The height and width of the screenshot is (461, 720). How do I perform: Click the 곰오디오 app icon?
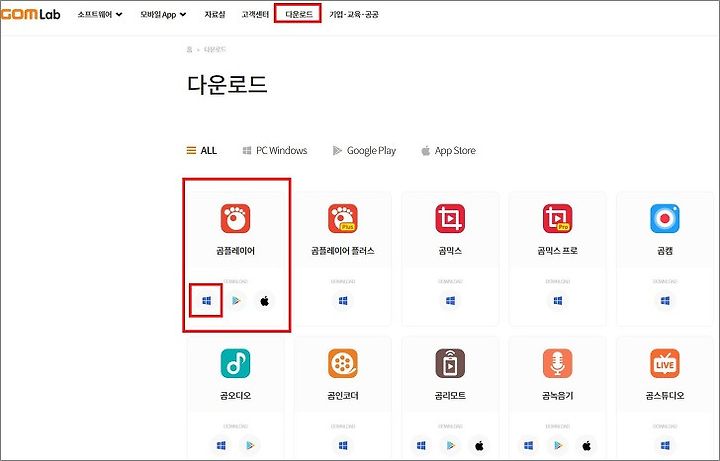[x=236, y=363]
